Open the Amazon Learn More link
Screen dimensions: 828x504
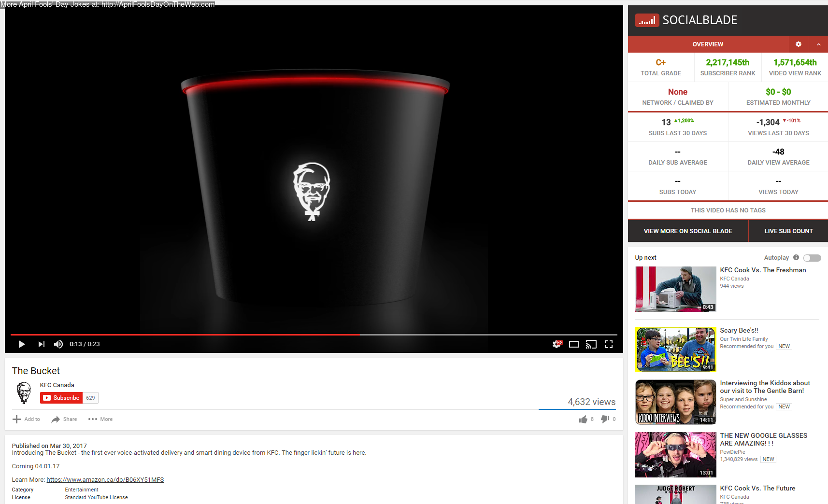coord(105,480)
